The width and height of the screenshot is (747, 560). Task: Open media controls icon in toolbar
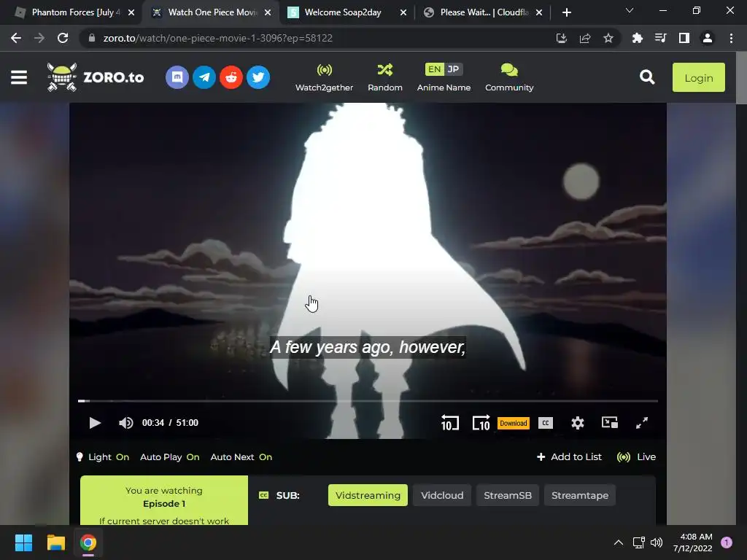tap(660, 38)
